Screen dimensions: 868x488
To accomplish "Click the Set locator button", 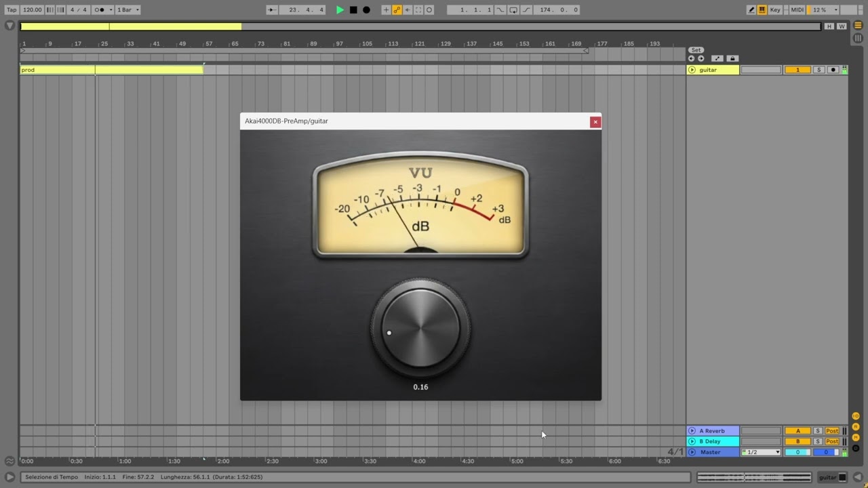I will click(x=696, y=50).
